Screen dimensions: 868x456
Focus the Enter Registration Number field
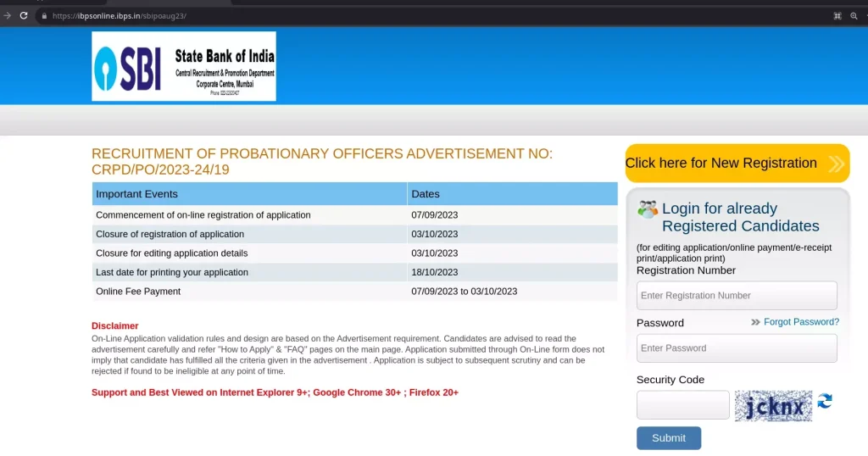(x=737, y=296)
